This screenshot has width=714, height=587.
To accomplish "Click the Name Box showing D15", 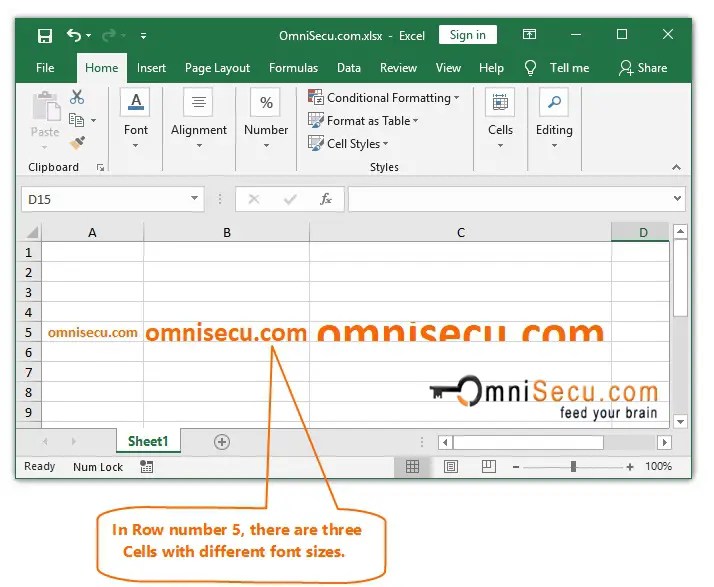I will point(105,199).
